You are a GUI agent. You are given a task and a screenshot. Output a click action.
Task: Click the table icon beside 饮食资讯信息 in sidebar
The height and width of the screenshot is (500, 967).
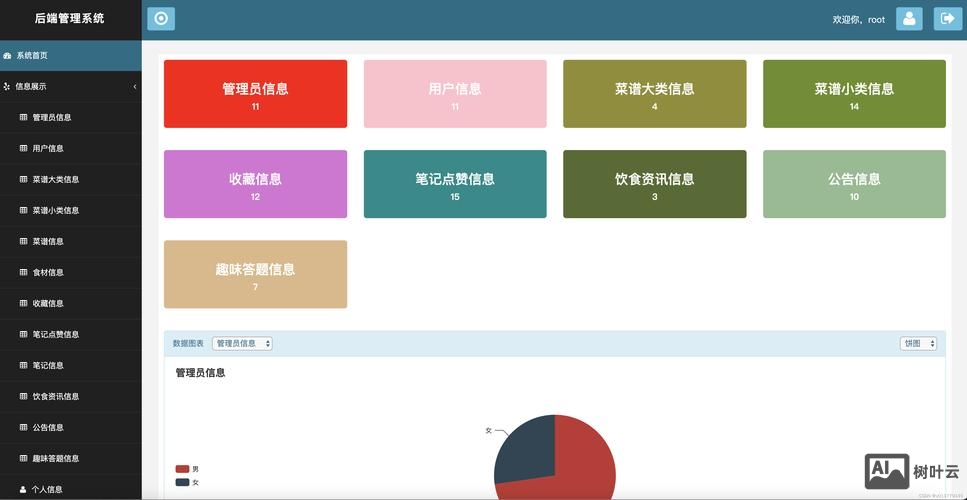point(23,396)
